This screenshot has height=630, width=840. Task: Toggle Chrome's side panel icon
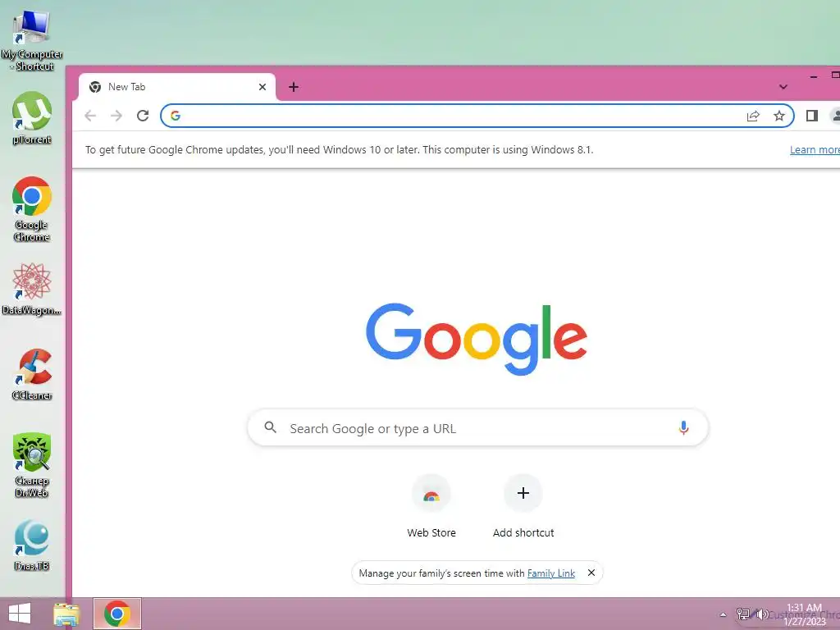(811, 116)
